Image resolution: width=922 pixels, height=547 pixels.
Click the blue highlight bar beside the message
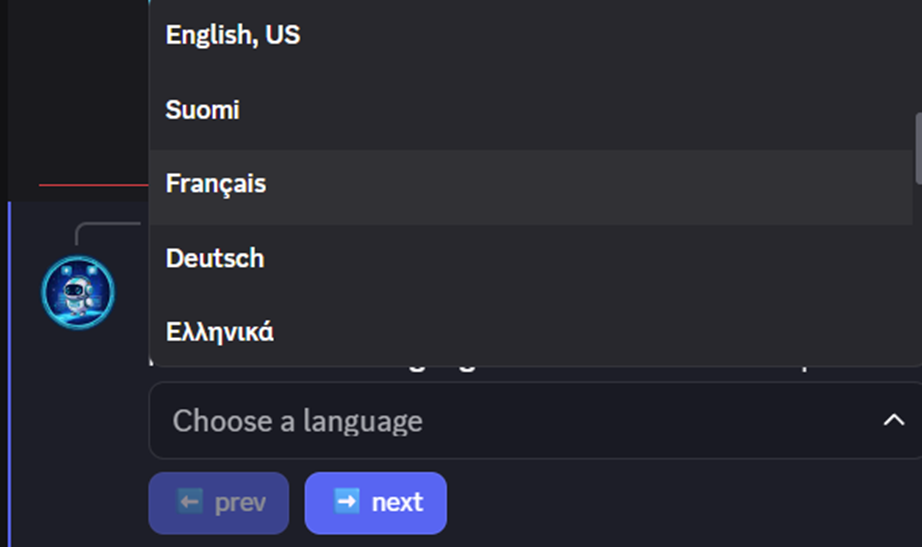(x=9, y=370)
